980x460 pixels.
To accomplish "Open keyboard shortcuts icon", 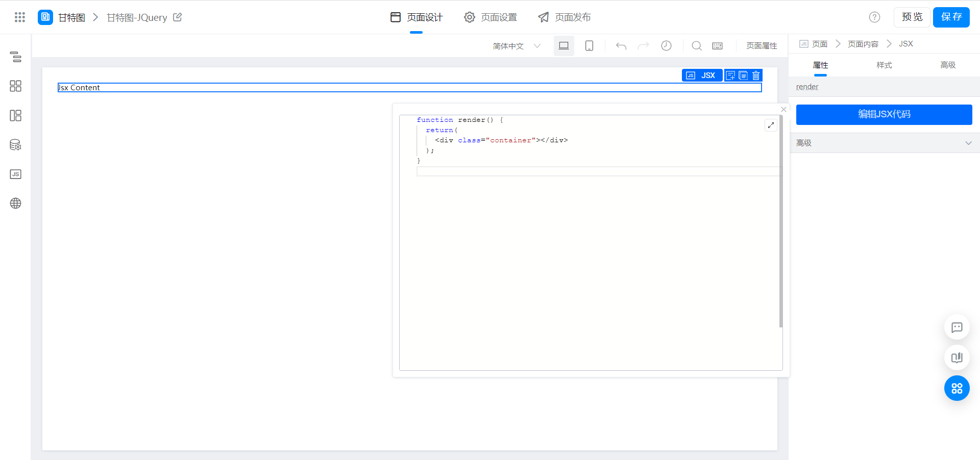I will tap(717, 46).
